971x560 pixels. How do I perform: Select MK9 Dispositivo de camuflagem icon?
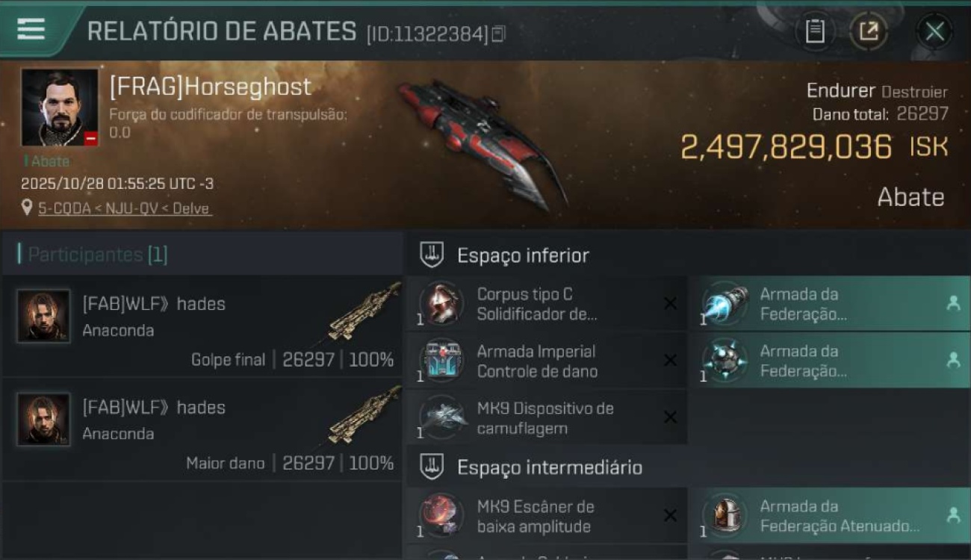[x=441, y=417]
